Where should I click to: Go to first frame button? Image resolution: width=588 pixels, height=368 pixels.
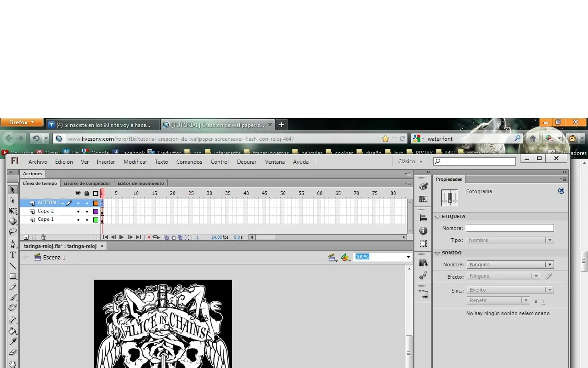pos(105,237)
